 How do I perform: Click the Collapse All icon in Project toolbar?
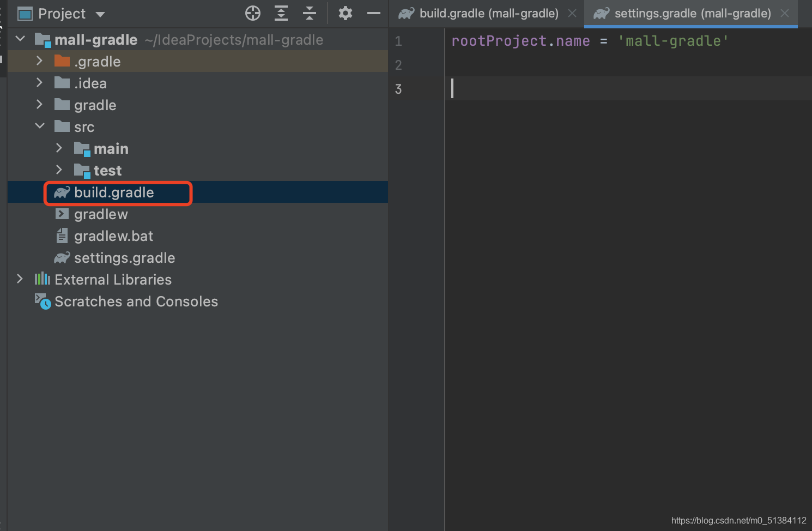click(309, 13)
